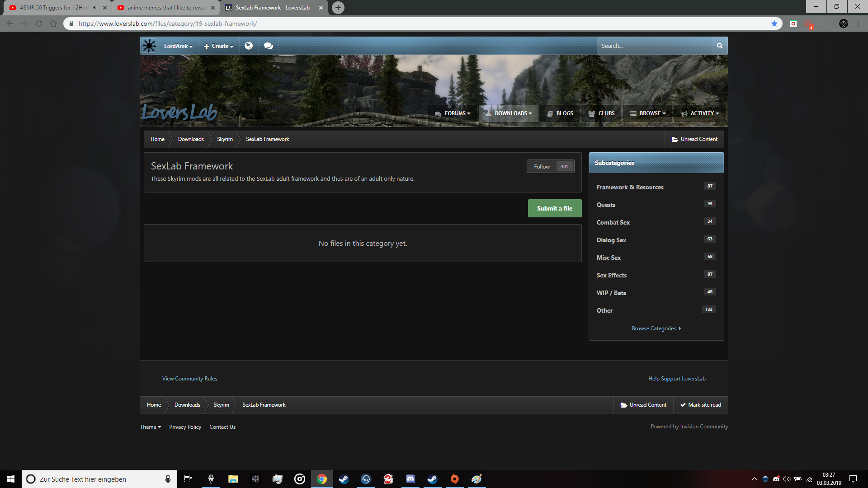
Task: Click the taskbar microphone search icon
Action: 168,479
